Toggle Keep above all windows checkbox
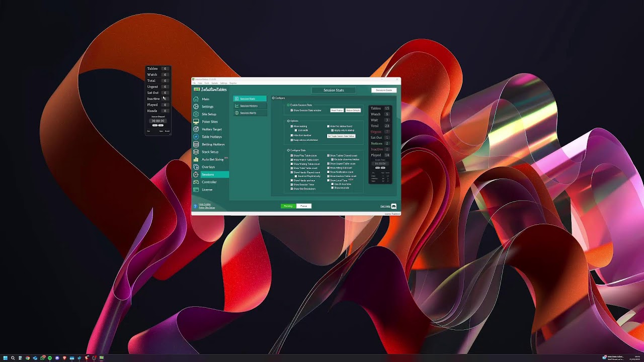The height and width of the screenshot is (362, 644). [292, 140]
